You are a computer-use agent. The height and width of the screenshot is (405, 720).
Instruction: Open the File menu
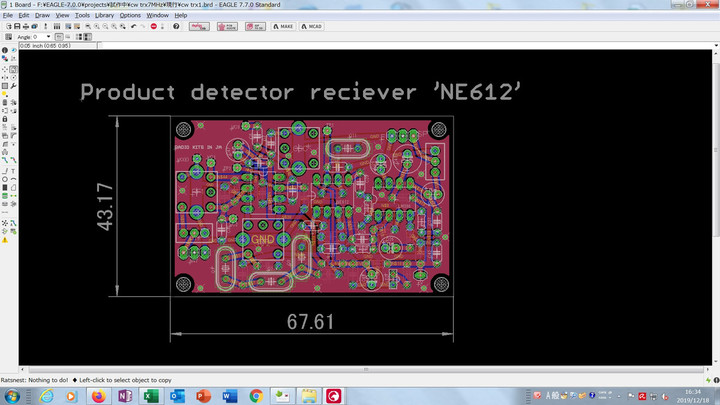pos(8,15)
